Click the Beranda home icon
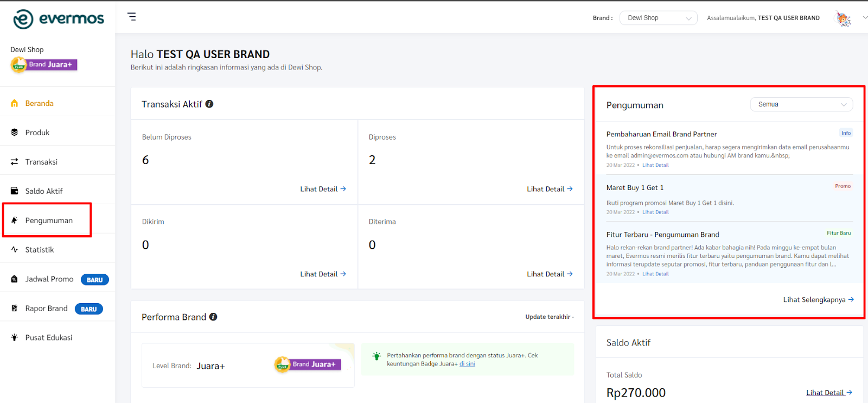 (15, 103)
